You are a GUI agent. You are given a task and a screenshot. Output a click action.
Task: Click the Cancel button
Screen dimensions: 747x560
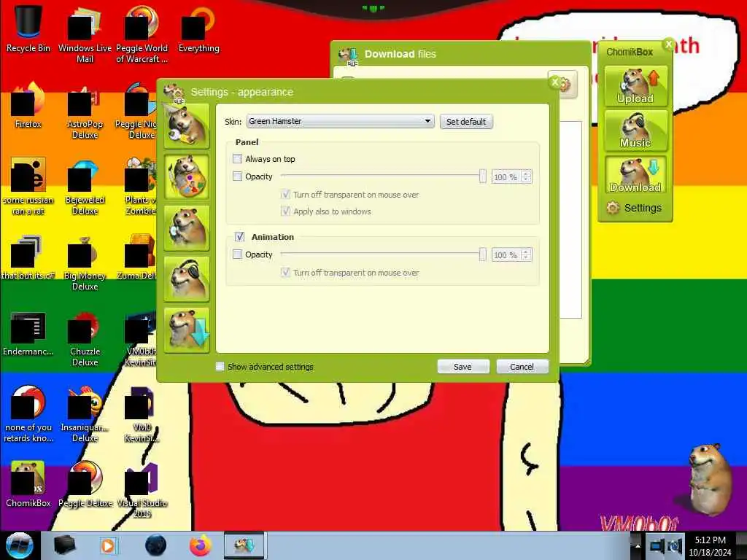[522, 367]
